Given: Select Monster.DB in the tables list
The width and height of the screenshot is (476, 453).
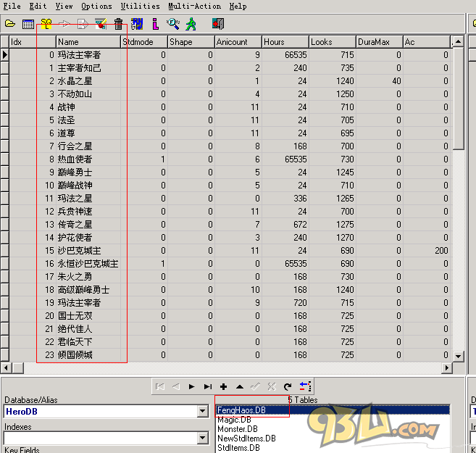Looking at the screenshot, I should (x=333, y=429).
